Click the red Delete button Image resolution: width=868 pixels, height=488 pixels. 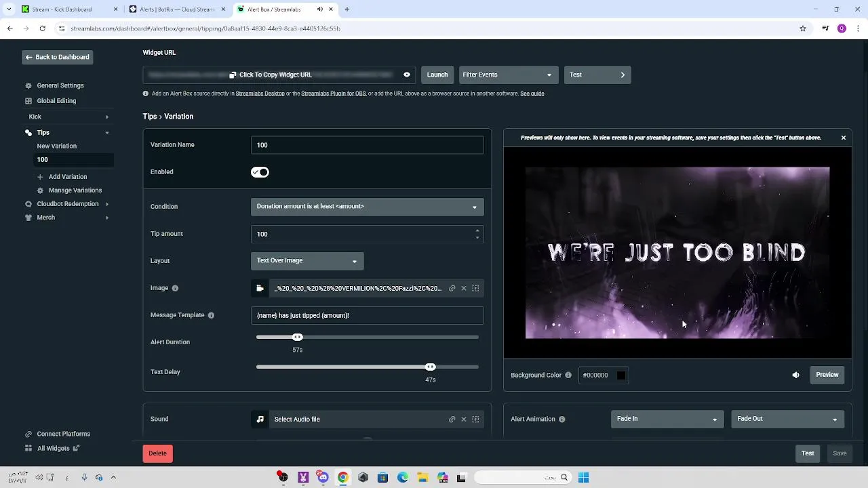pos(157,453)
